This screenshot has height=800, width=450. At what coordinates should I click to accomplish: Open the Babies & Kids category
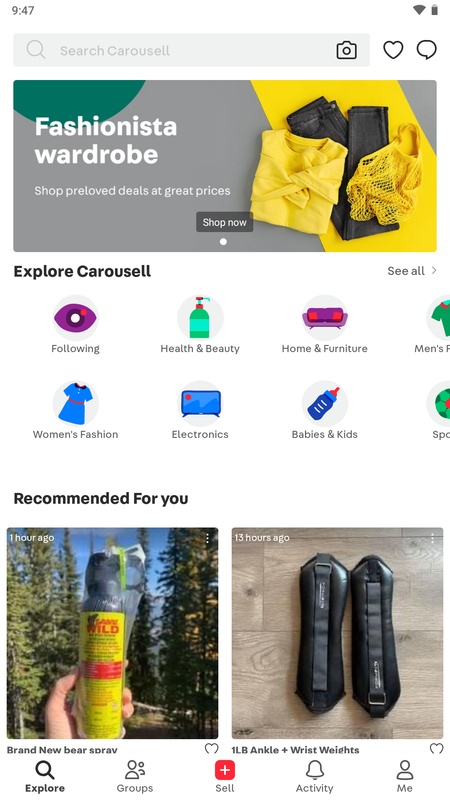324,411
